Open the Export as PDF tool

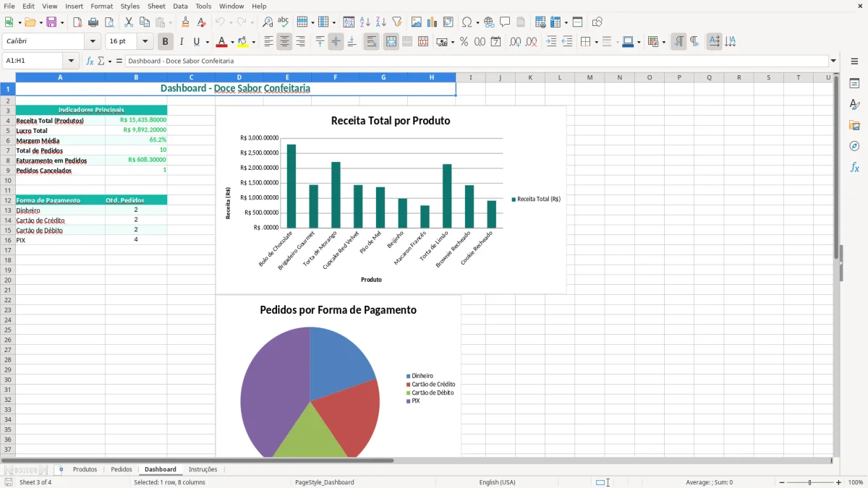click(77, 22)
